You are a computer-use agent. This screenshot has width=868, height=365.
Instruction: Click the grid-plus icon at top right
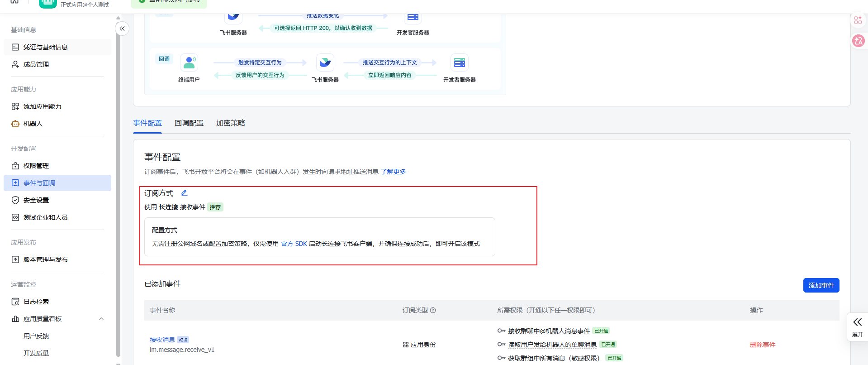click(858, 20)
